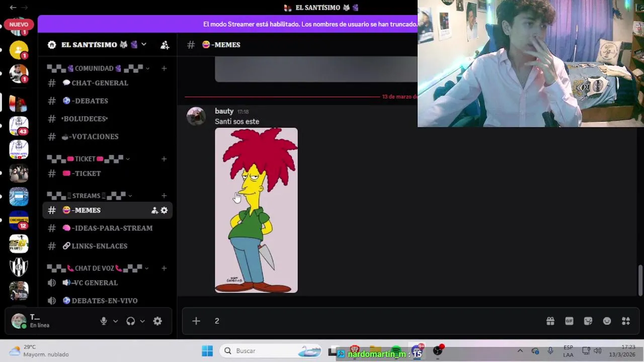This screenshot has width=644, height=362.
Task: Open the black-and-white shield server icon
Action: coord(19,267)
